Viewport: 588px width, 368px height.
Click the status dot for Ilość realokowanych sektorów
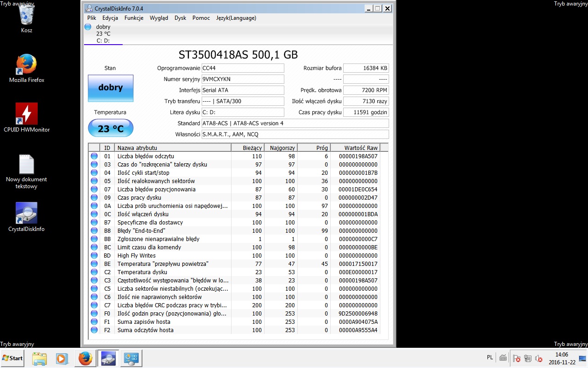tap(94, 181)
